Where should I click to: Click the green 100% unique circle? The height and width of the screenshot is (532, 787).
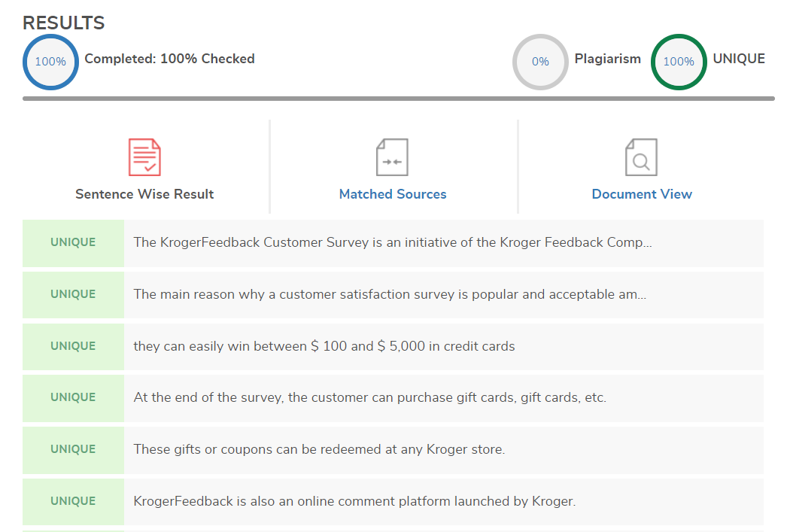[679, 62]
